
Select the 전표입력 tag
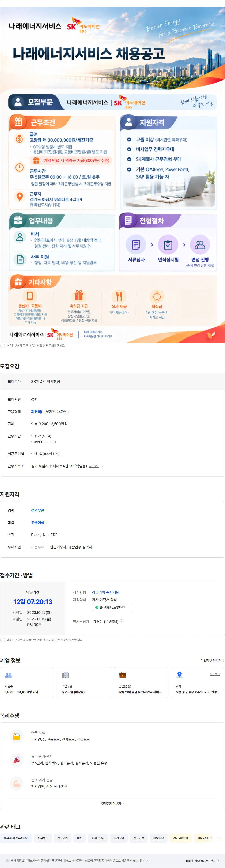(139, 838)
